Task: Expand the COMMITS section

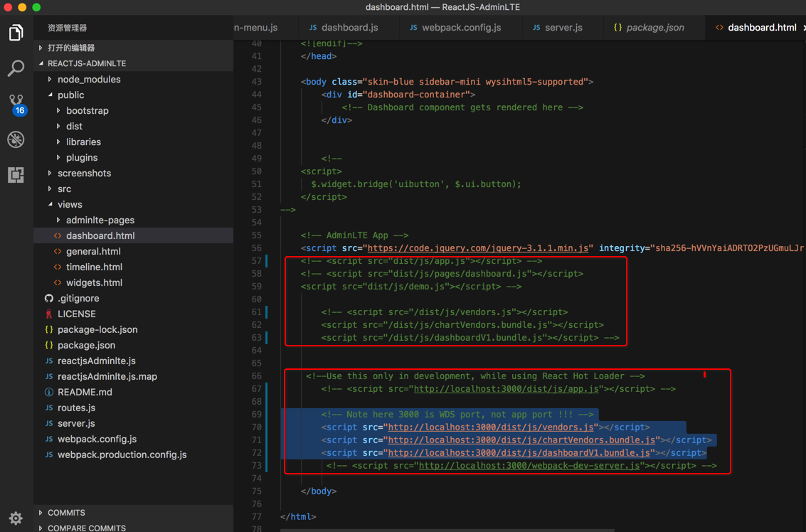Action: [x=66, y=512]
